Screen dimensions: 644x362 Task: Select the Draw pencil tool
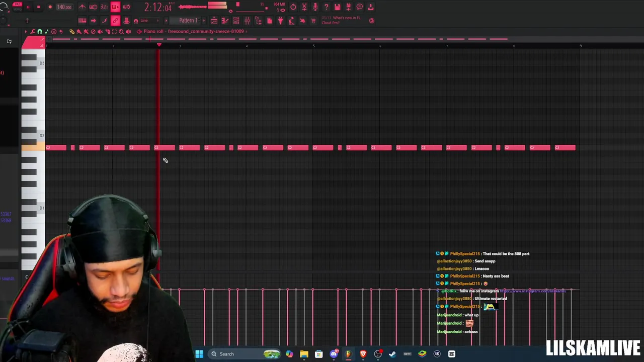pos(72,31)
